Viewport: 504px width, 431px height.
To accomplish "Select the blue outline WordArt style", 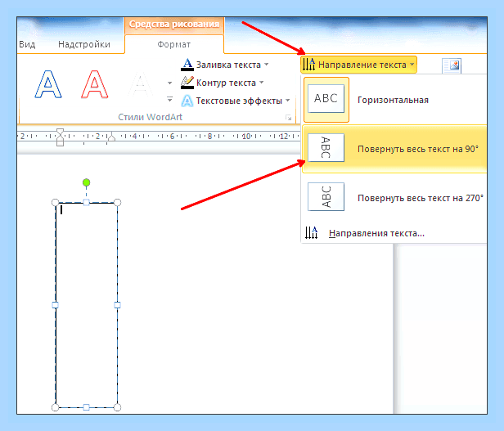I will point(48,84).
